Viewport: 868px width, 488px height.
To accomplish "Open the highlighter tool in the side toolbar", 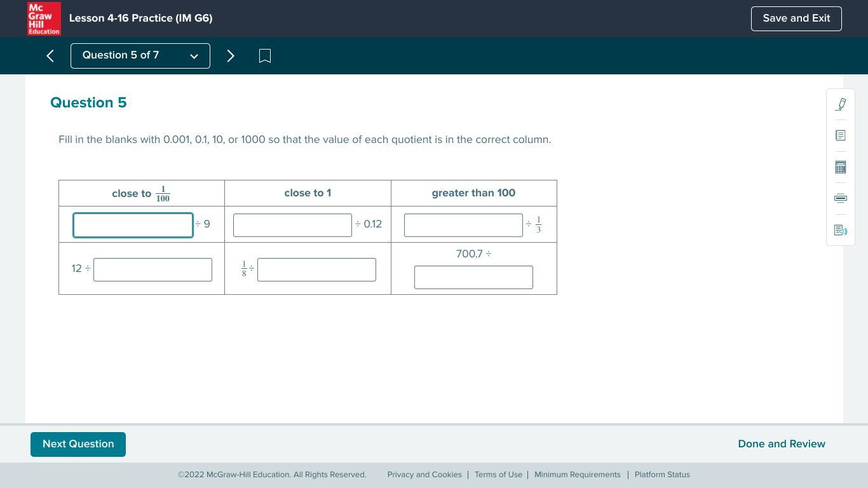I will pos(840,104).
